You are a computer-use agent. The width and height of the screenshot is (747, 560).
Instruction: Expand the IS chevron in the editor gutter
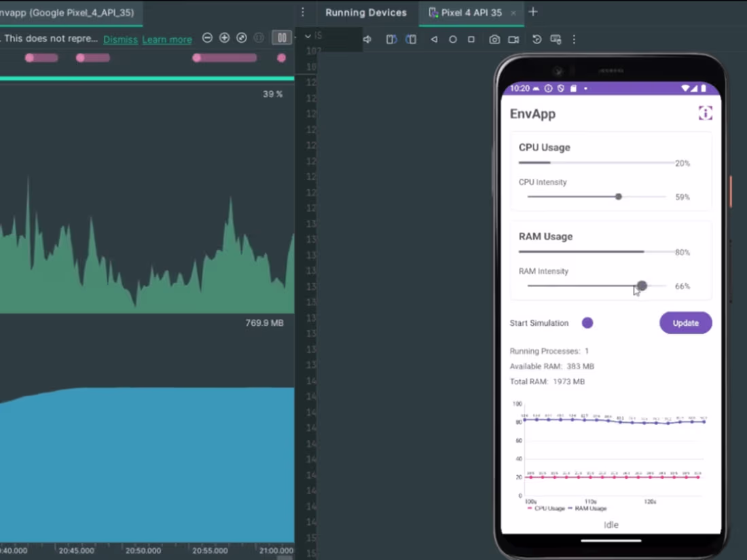307,35
